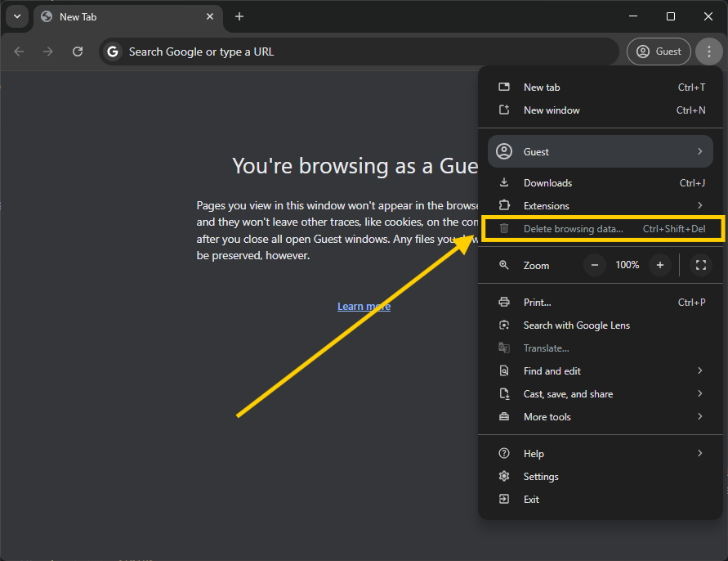This screenshot has height=561, width=728.
Task: Expand the Extensions submenu
Action: coord(600,206)
